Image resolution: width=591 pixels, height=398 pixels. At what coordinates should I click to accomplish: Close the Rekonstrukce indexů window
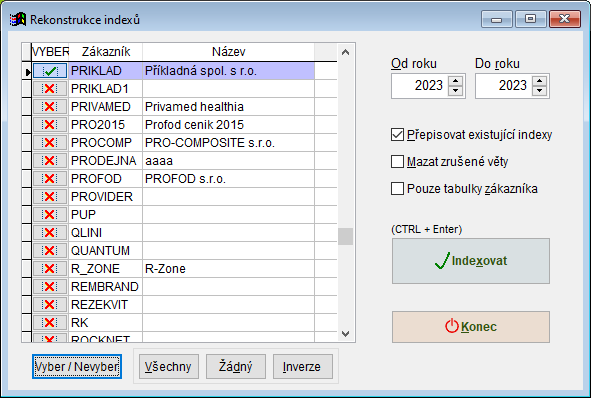[x=565, y=19]
